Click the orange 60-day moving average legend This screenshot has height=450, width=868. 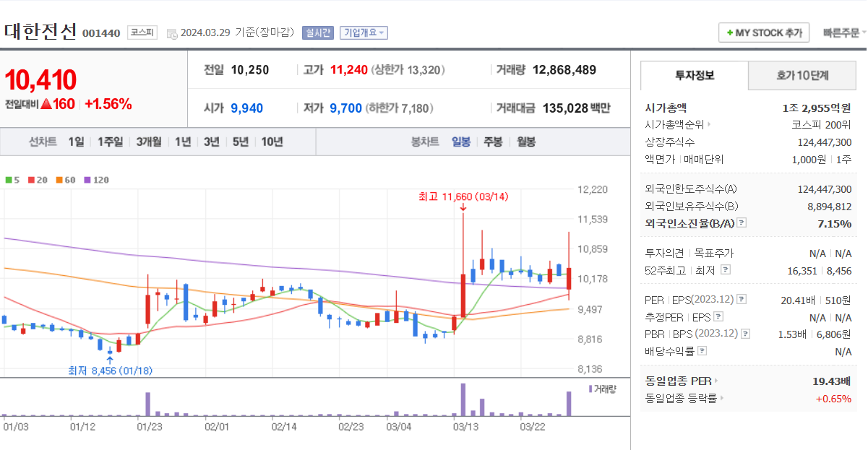click(66, 180)
